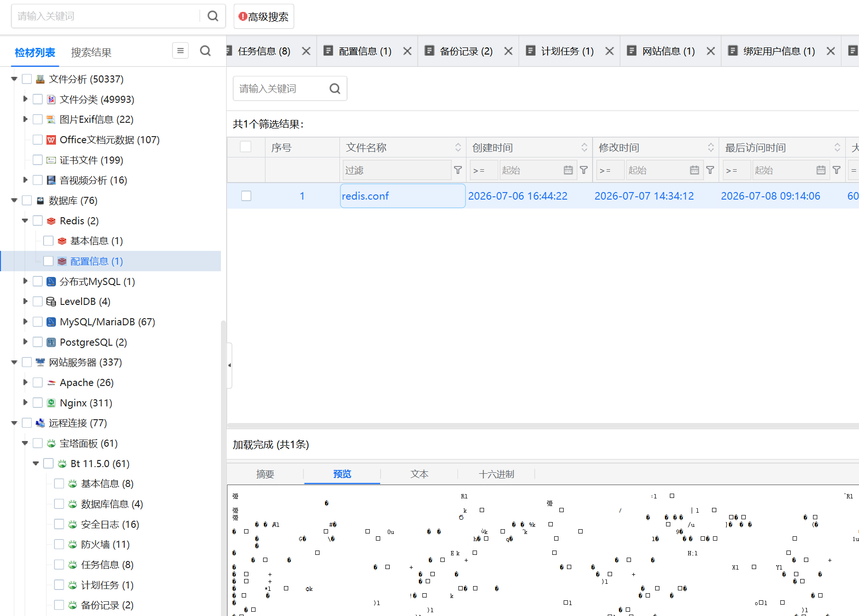
Task: Click the 文件名称 过滤 filter input
Action: [x=397, y=170]
